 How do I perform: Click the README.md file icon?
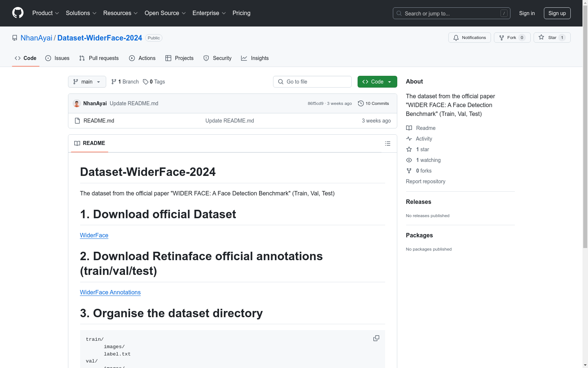coord(77,121)
